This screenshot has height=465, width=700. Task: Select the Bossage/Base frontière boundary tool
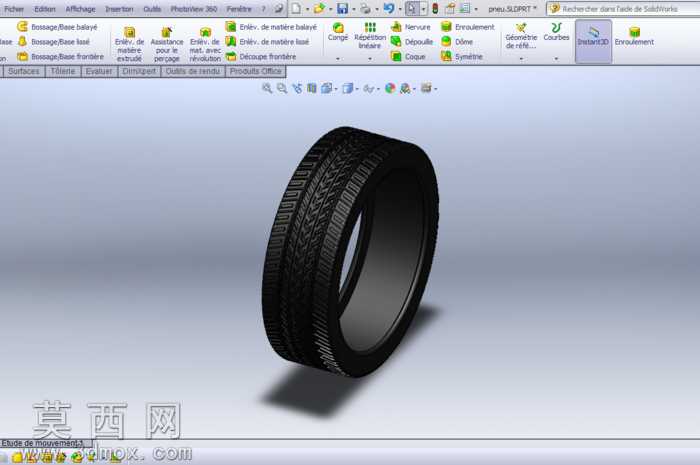click(60, 56)
